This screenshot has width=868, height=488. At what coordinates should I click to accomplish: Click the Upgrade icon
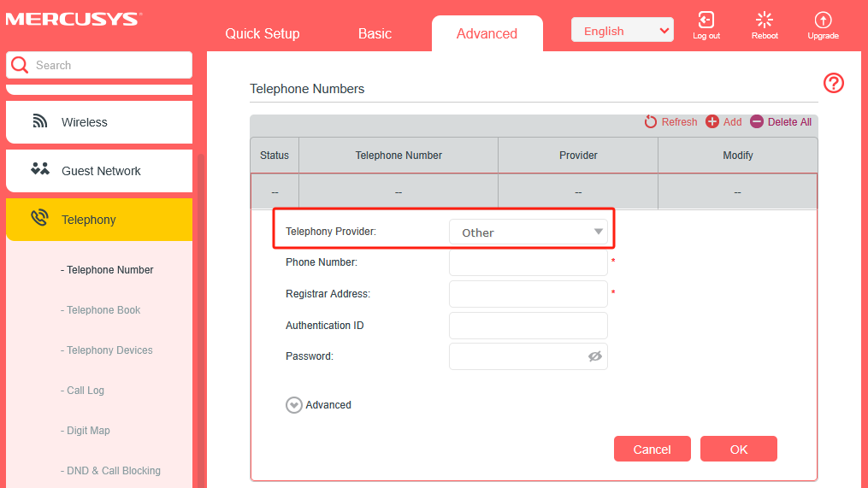[x=824, y=20]
